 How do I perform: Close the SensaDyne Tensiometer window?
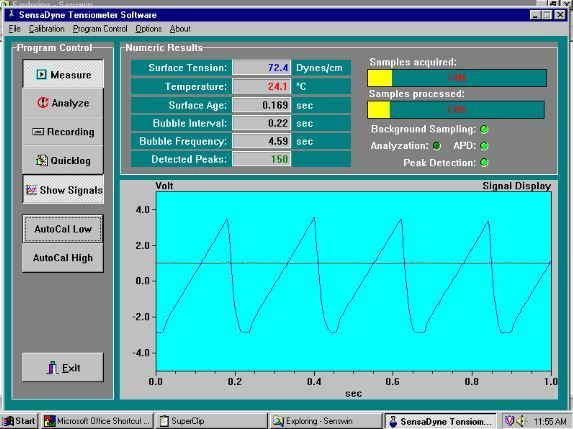tap(560, 15)
